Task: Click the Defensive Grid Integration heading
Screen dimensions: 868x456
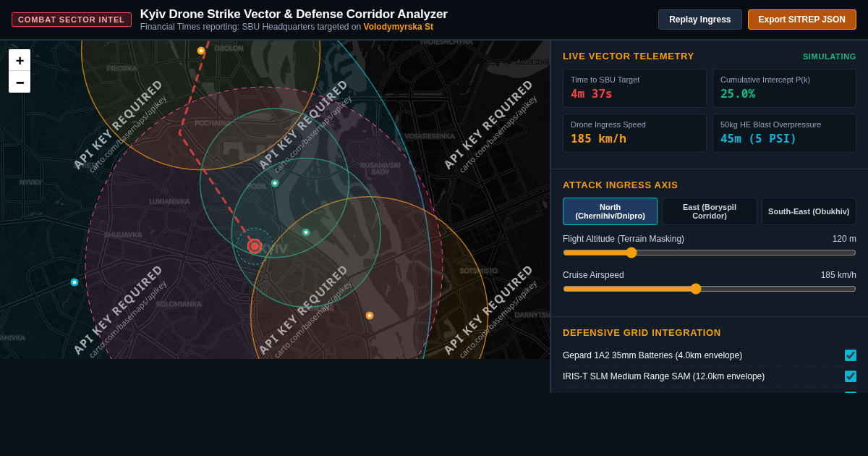Action: tap(642, 333)
